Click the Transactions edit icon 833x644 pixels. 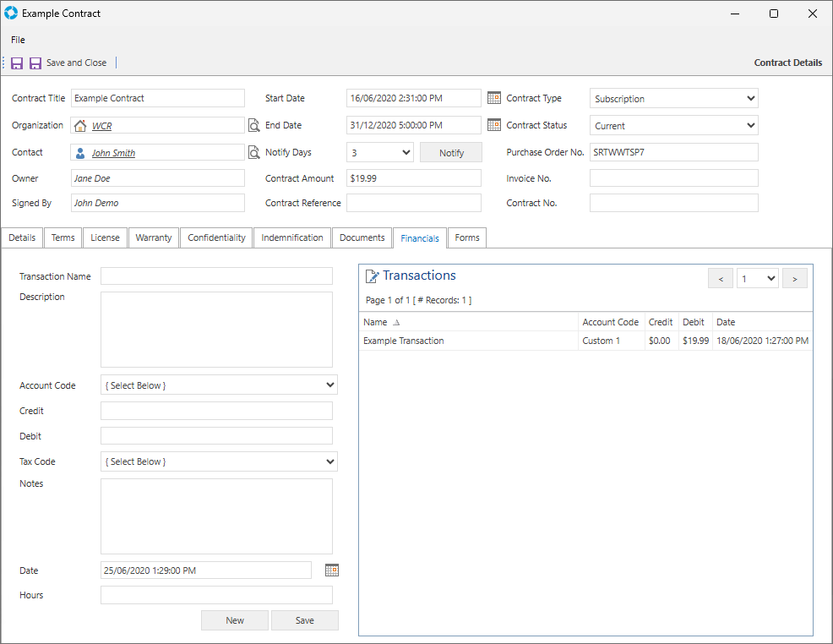click(372, 276)
